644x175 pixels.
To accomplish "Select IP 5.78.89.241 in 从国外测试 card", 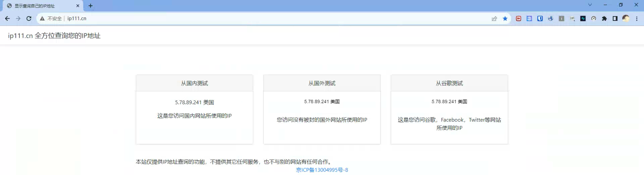I will (x=317, y=102).
